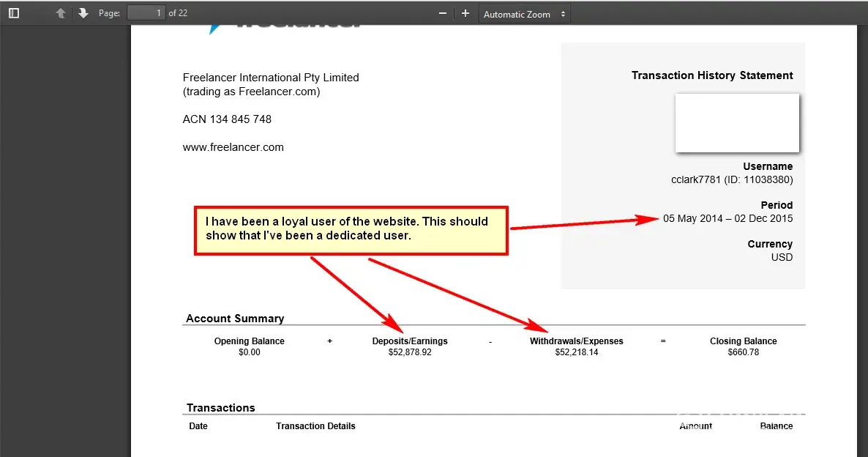Click the ACN 134 845 748 text
Image resolution: width=868 pixels, height=457 pixels.
[x=227, y=119]
